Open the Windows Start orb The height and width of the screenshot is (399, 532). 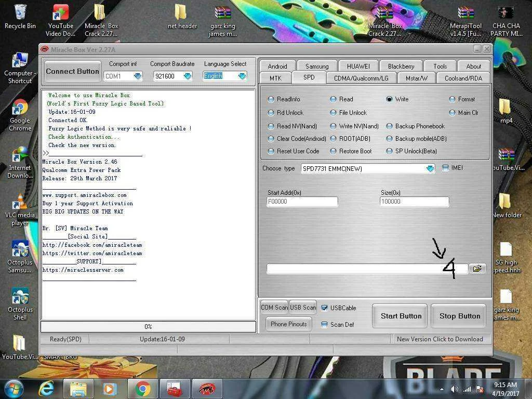tap(14, 389)
